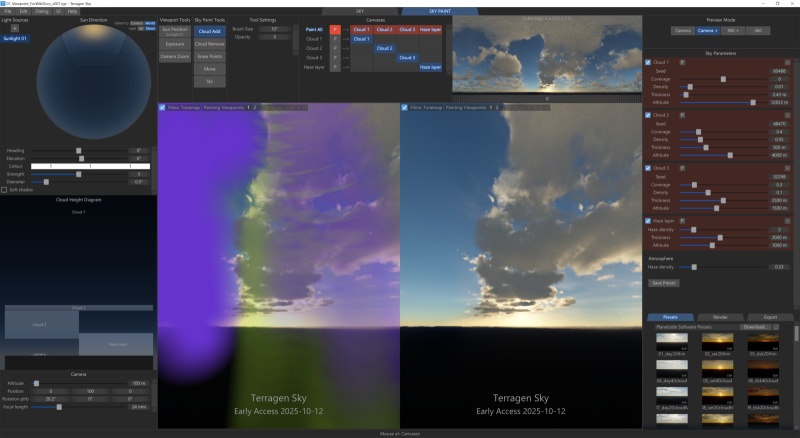This screenshot has height=438, width=800.
Task: Click the Save Preset button
Action: tap(664, 283)
